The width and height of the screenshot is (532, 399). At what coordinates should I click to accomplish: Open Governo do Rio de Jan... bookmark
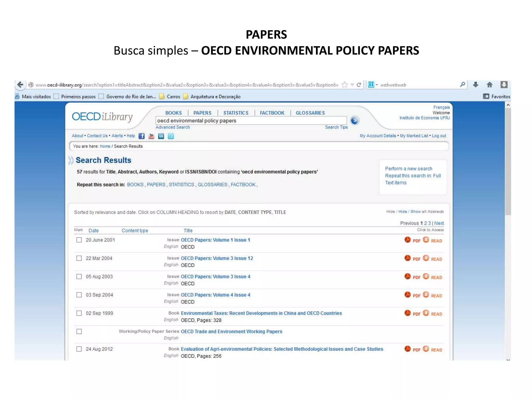[128, 96]
